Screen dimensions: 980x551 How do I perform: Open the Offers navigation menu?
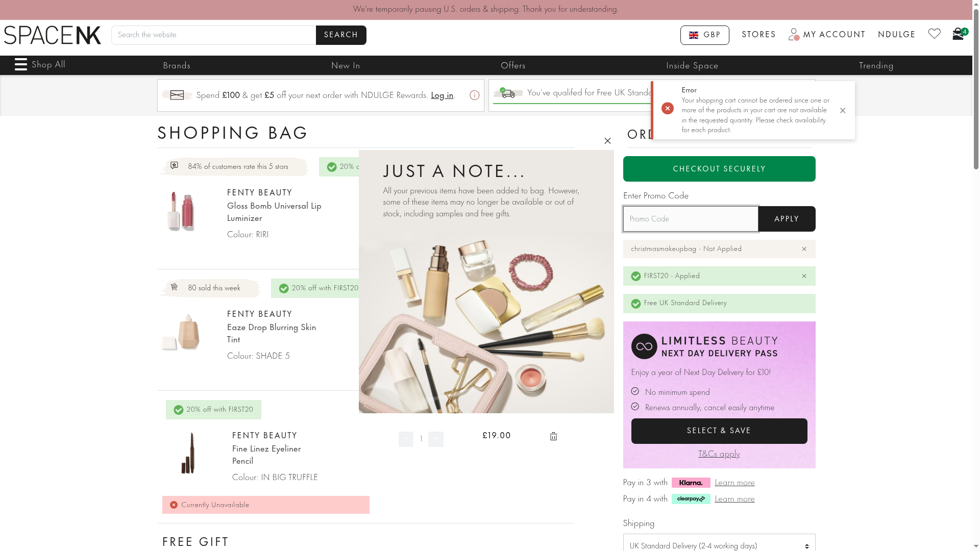tap(513, 66)
